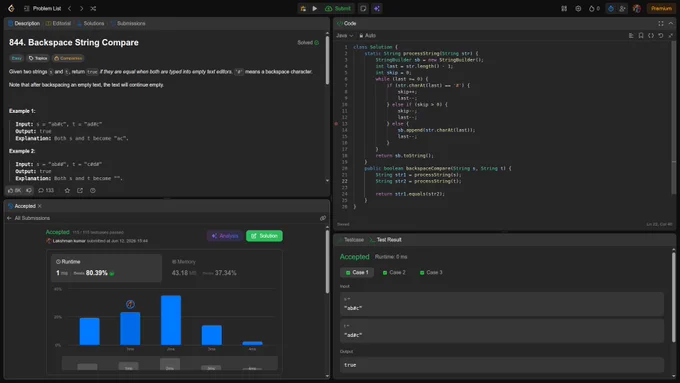The image size is (680, 383).
Task: Click the debugger icon beside Run
Action: tap(303, 8)
